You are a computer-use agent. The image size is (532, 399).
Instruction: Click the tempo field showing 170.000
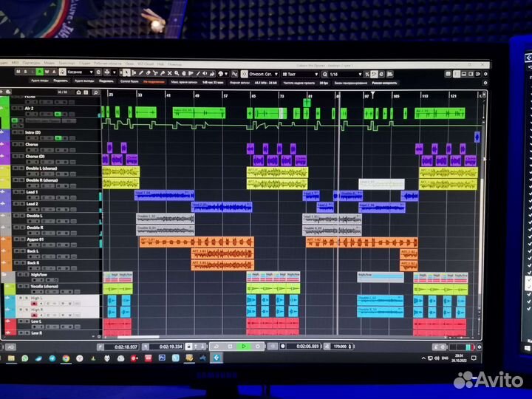(341, 346)
